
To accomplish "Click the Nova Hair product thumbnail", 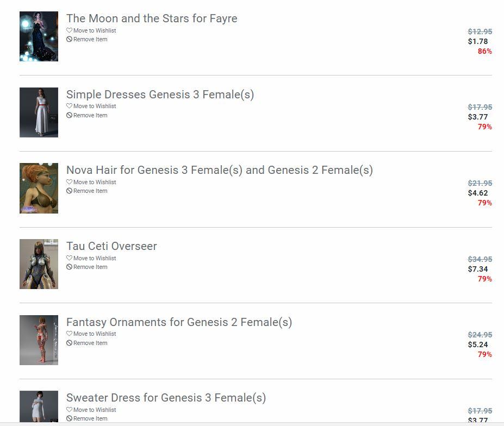I will pos(39,188).
